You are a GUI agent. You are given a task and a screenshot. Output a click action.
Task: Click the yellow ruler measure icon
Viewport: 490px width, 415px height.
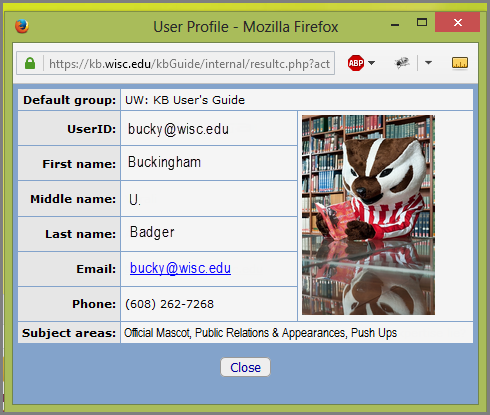(x=460, y=63)
